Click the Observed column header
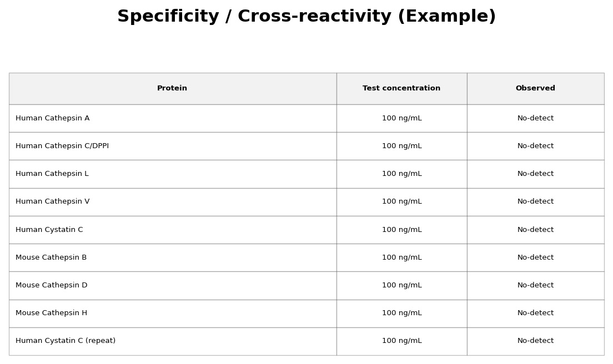The height and width of the screenshot is (364, 613). coord(535,89)
